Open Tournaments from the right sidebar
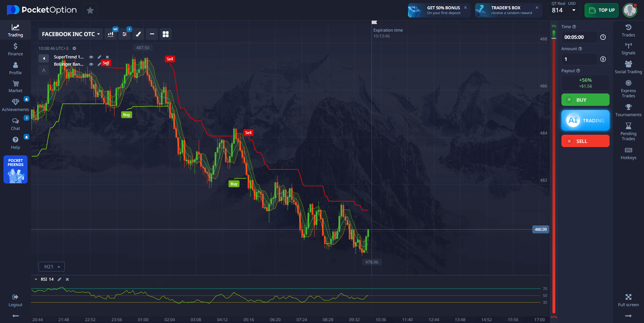Image resolution: width=644 pixels, height=323 pixels. pos(628,110)
